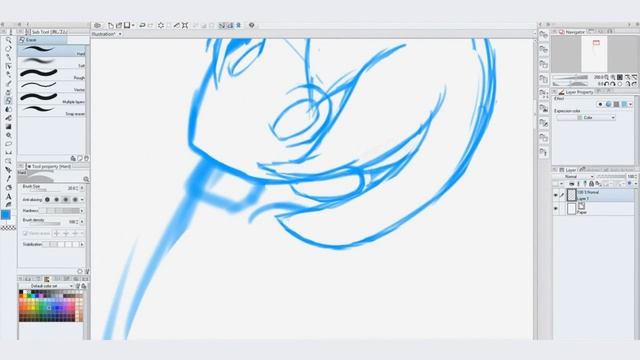Select the Hard eraser sub tool
Screen dimensions: 640x360
tap(51, 51)
